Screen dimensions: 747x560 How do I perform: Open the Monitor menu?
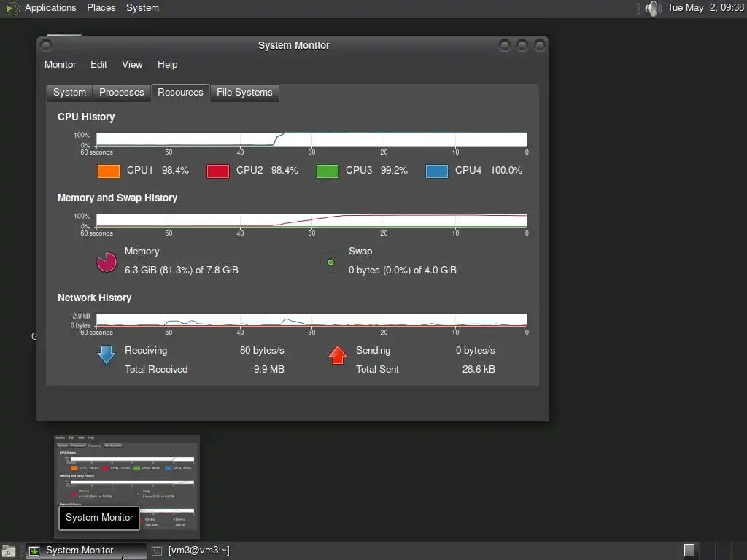tap(60, 64)
